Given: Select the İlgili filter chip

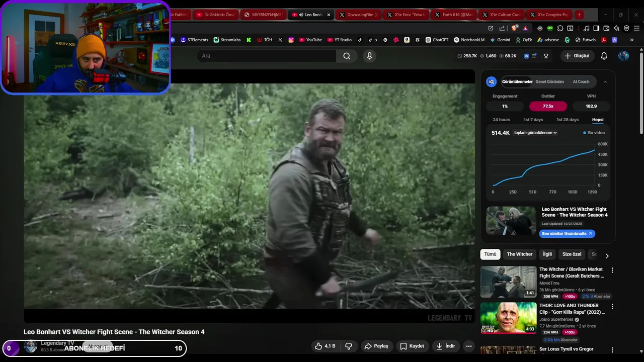Looking at the screenshot, I should coord(547,254).
